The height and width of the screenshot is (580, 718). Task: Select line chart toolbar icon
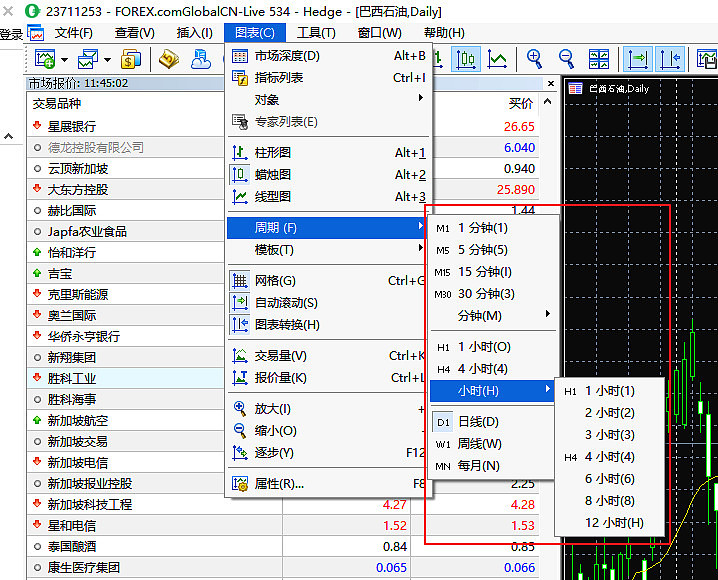coord(497,59)
